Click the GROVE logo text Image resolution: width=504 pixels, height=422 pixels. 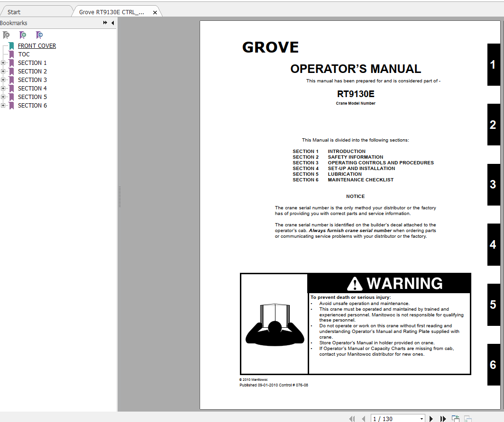[270, 47]
